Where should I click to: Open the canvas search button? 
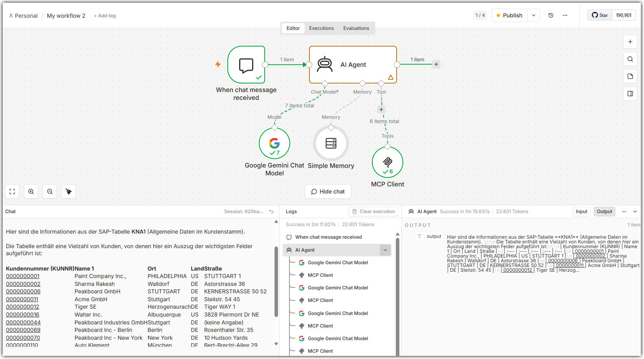(630, 59)
